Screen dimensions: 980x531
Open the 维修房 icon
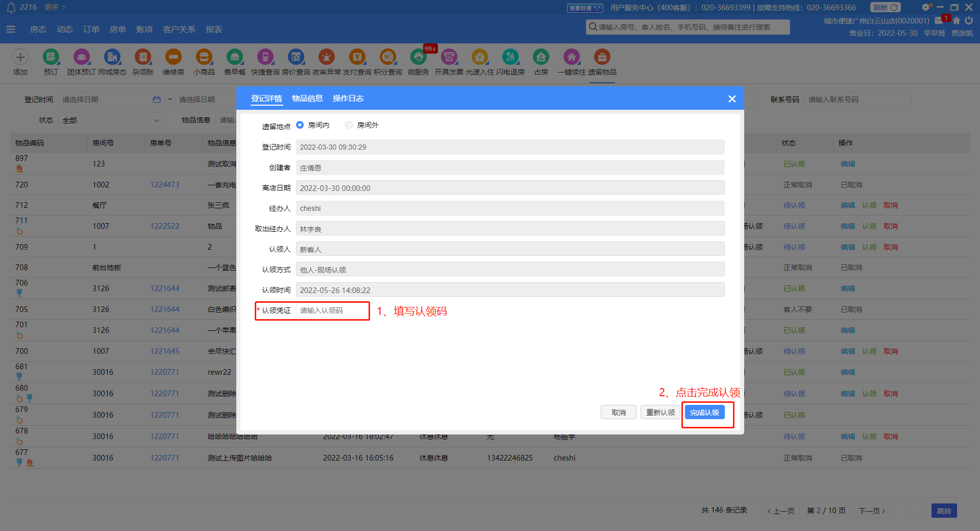[x=174, y=57]
